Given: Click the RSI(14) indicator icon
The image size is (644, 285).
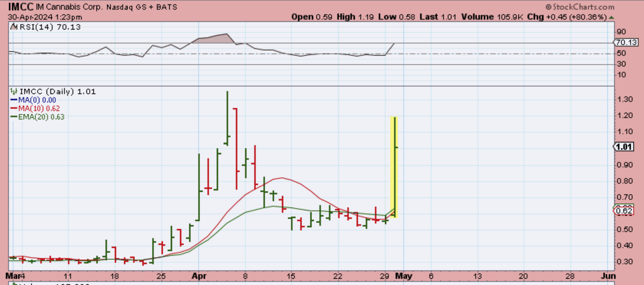Looking at the screenshot, I should 14,27.
